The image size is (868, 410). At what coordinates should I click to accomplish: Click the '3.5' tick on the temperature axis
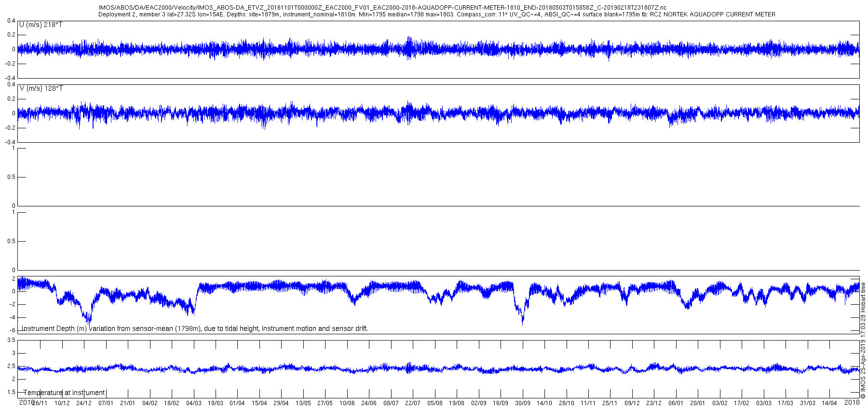coord(11,340)
